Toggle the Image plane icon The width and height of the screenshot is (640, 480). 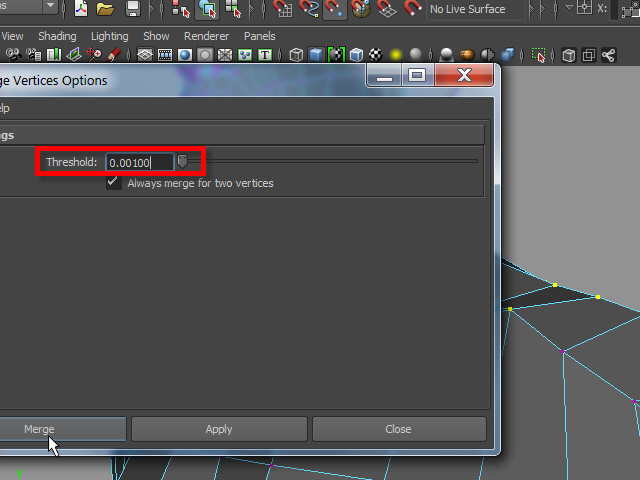point(73,54)
